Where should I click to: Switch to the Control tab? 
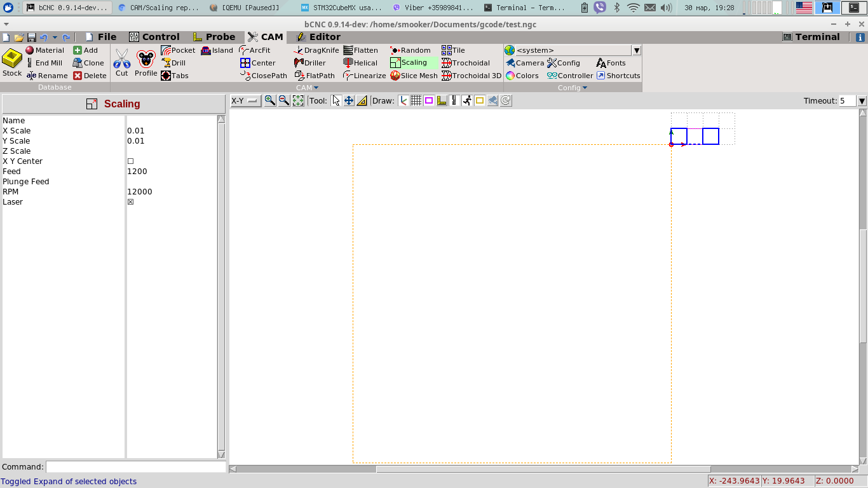coord(154,37)
